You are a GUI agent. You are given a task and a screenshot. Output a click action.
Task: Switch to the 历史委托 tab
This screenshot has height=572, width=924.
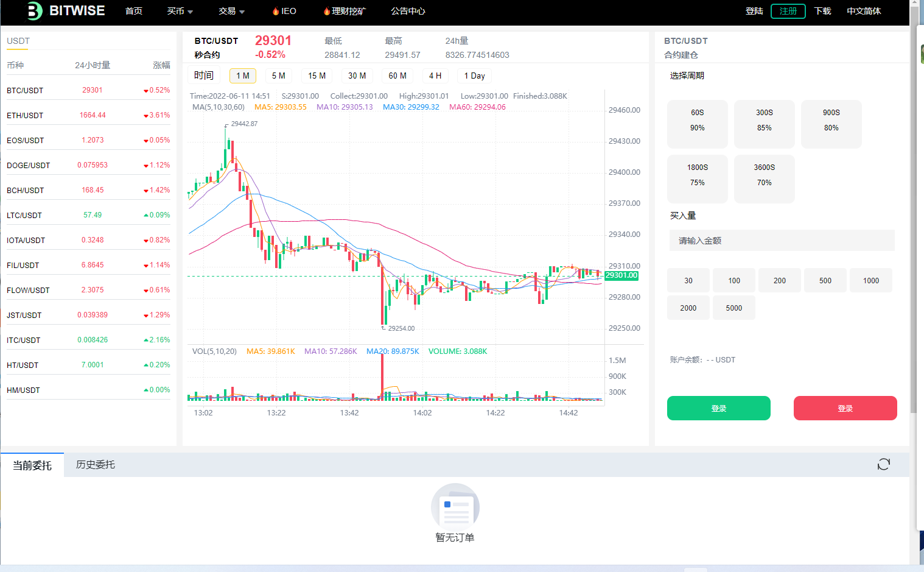[x=96, y=464]
